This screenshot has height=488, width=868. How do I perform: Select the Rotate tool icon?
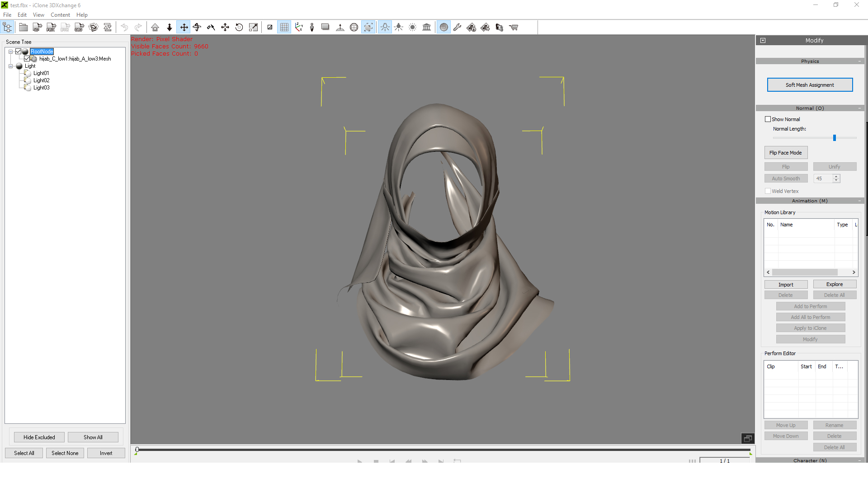[239, 28]
